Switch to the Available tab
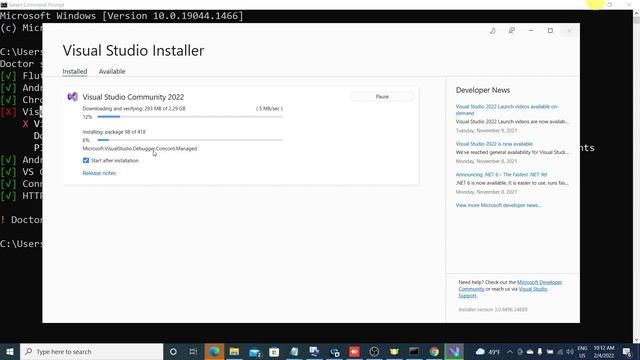This screenshot has height=360, width=640. click(112, 71)
